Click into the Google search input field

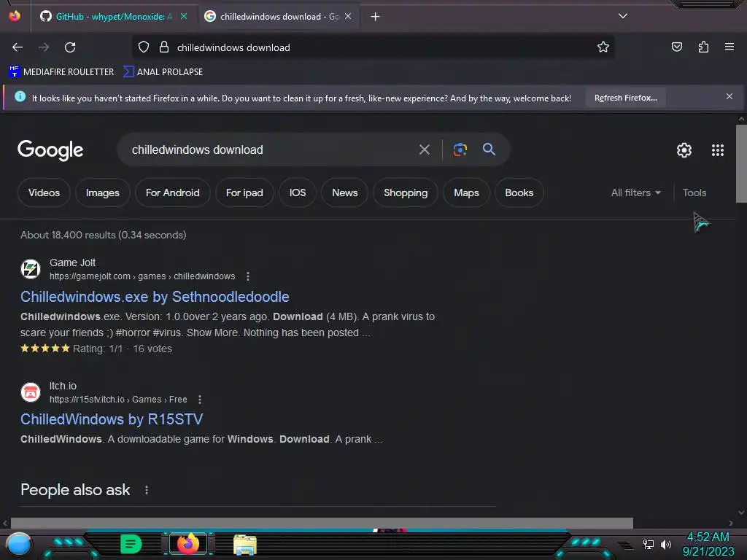(271, 149)
